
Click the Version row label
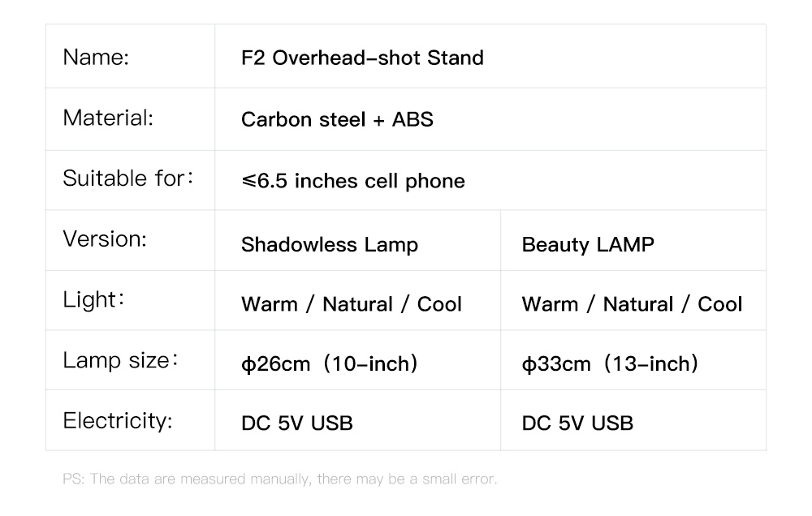[105, 239]
